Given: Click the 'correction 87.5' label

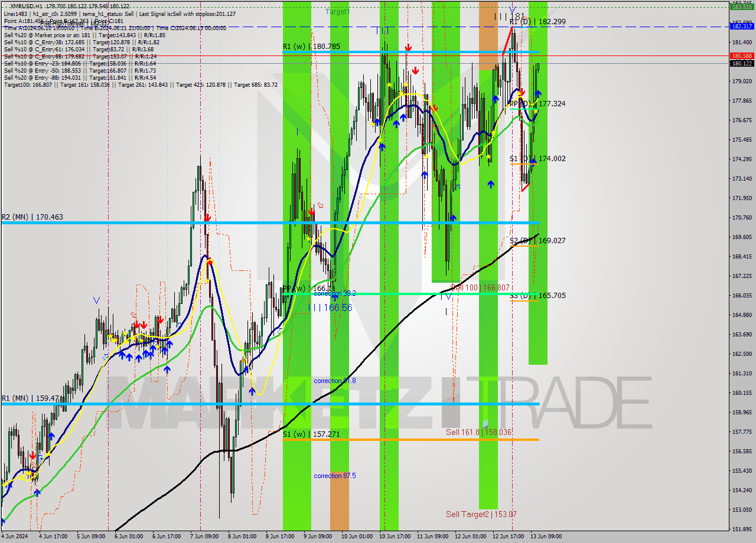Looking at the screenshot, I should [334, 476].
